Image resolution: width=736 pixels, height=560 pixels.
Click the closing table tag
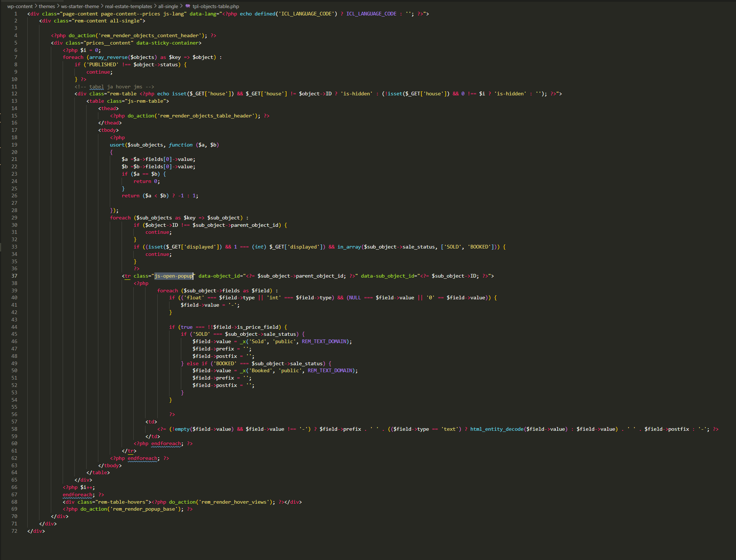pos(98,472)
